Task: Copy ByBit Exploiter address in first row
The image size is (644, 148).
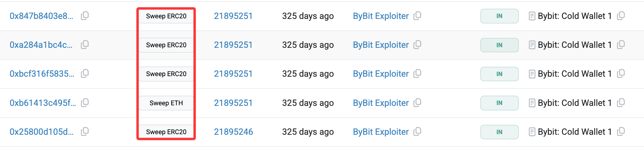Action: point(417,16)
